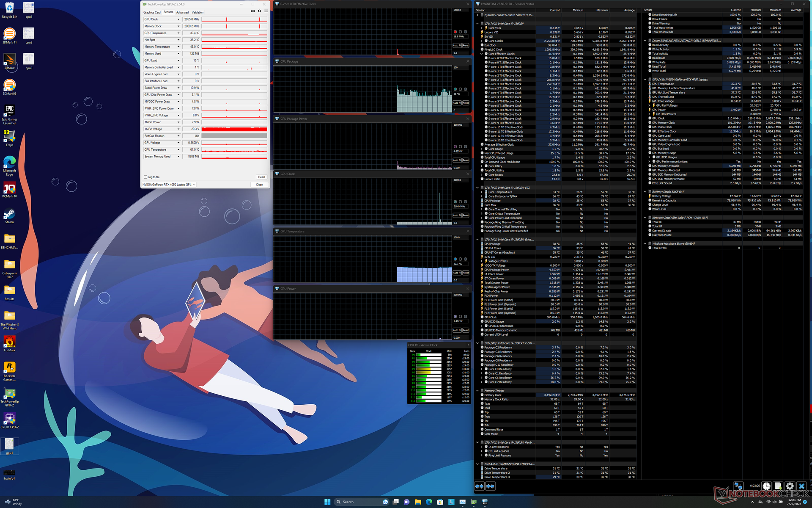This screenshot has height=508, width=812.
Task: Click P0 core clock bar in Active Clock
Action: click(429, 355)
